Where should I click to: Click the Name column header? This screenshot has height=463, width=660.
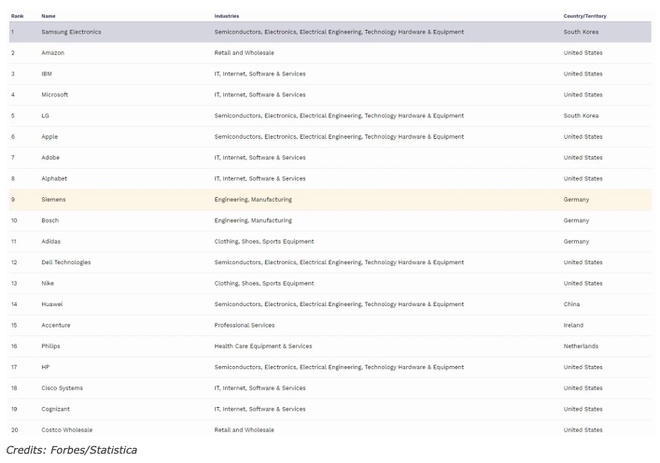coord(48,16)
